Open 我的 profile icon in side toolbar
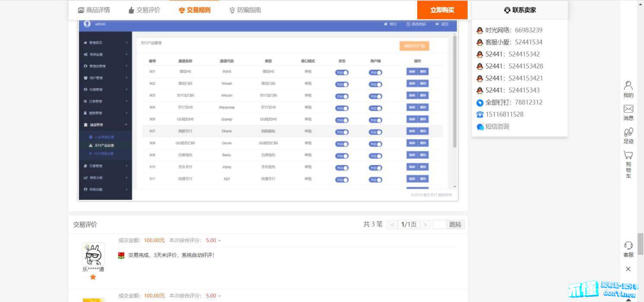The width and height of the screenshot is (644, 302). [x=628, y=85]
